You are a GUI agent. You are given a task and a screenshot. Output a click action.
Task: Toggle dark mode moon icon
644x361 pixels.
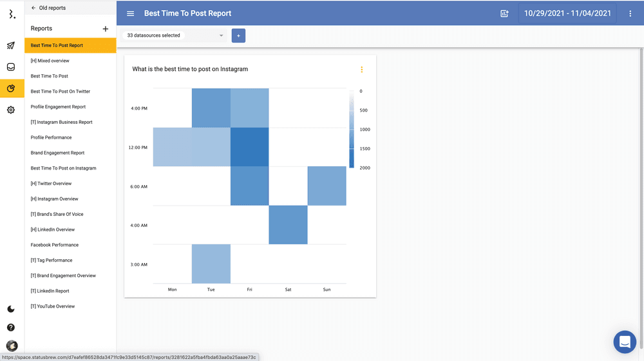(x=11, y=309)
